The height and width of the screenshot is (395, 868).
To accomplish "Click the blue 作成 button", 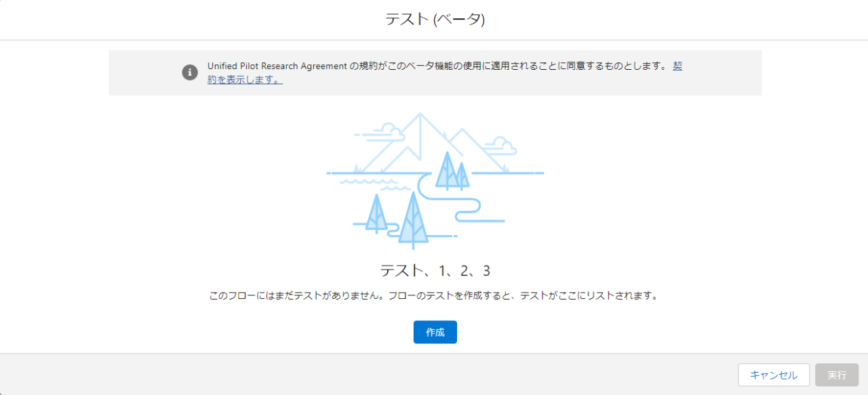I will tap(435, 332).
